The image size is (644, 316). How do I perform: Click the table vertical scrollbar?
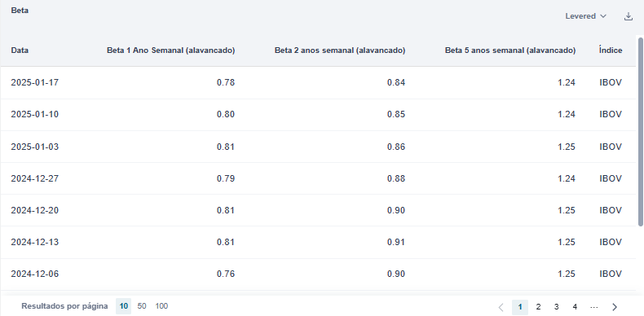(640, 131)
